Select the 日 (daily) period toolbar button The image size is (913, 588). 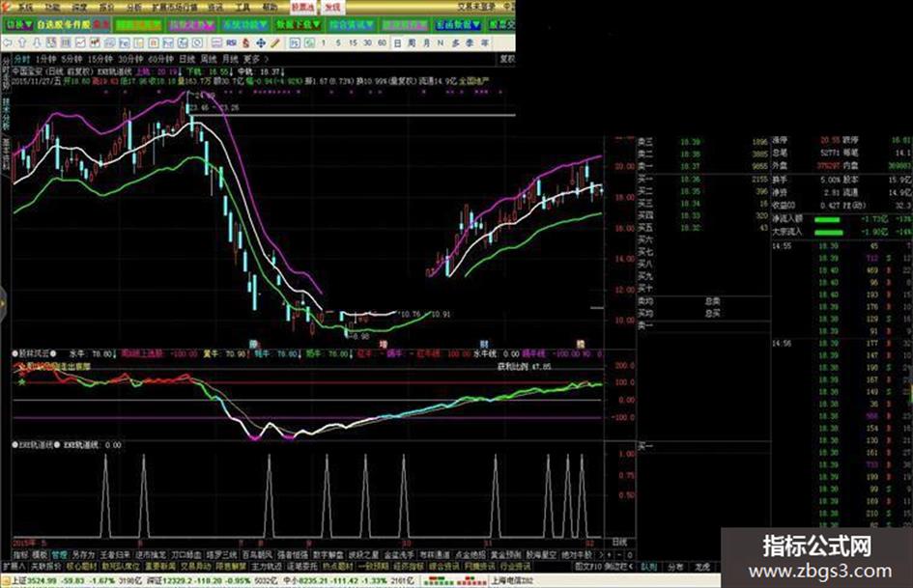(x=398, y=43)
